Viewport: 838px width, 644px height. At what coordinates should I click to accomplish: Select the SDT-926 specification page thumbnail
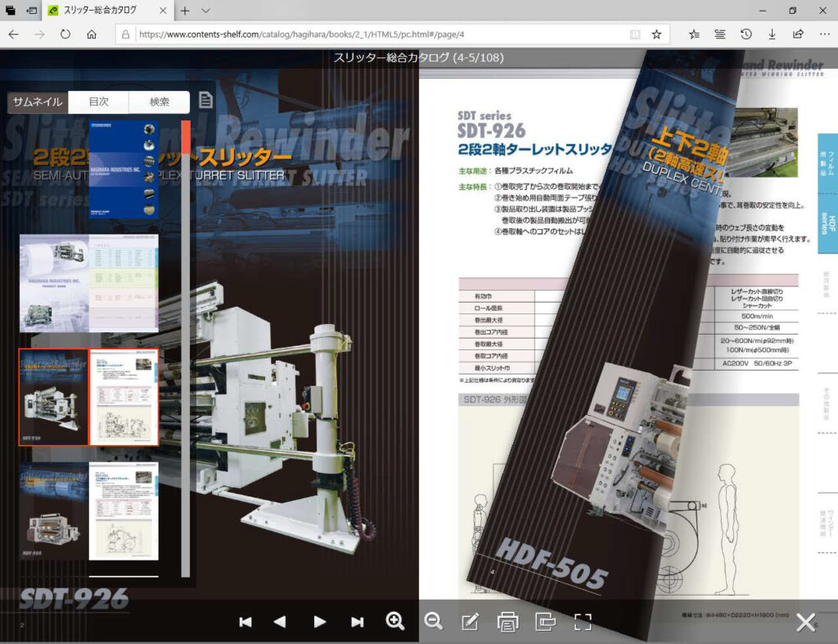tap(124, 397)
